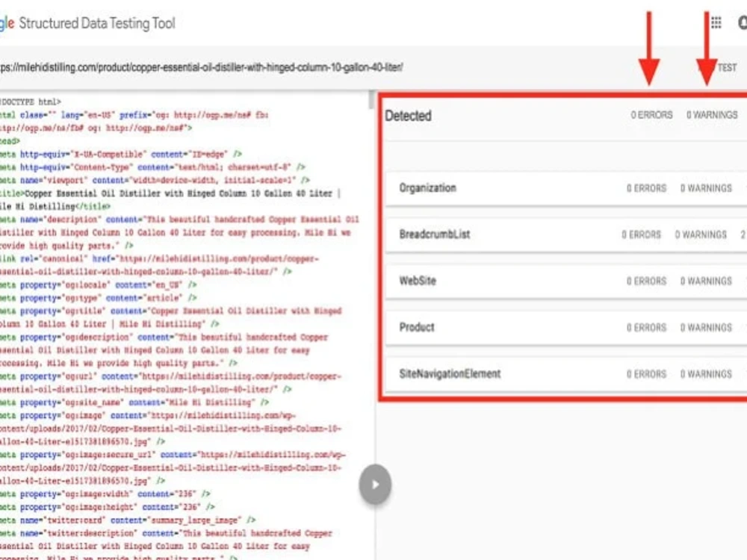Click 0 WARNINGS in the Organization row
Viewport: 747px width, 560px height.
(706, 188)
